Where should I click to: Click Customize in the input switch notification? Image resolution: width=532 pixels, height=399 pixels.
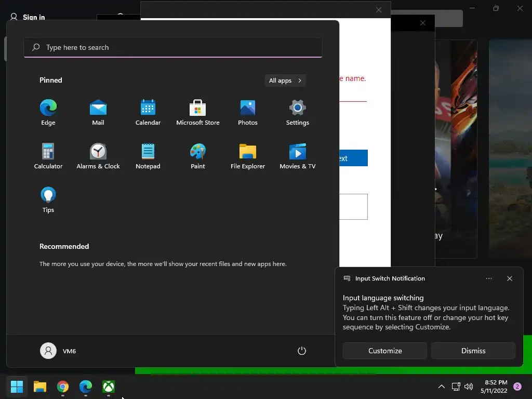(385, 351)
